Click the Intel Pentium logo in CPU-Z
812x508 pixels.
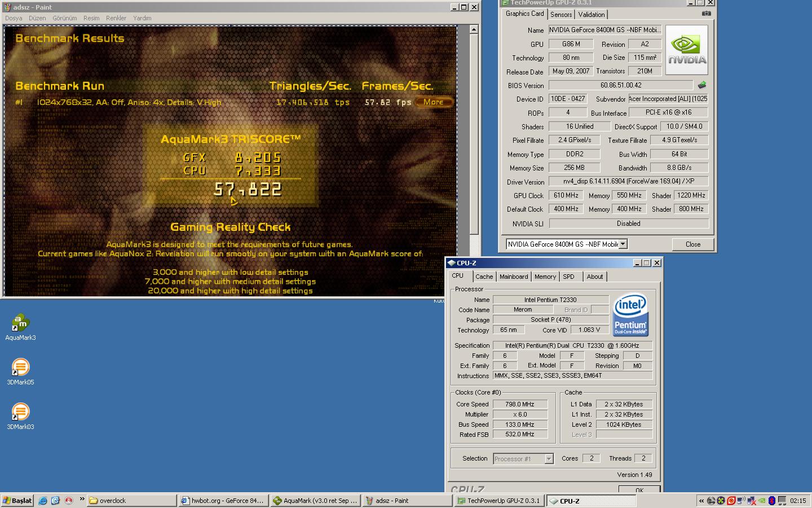(630, 315)
